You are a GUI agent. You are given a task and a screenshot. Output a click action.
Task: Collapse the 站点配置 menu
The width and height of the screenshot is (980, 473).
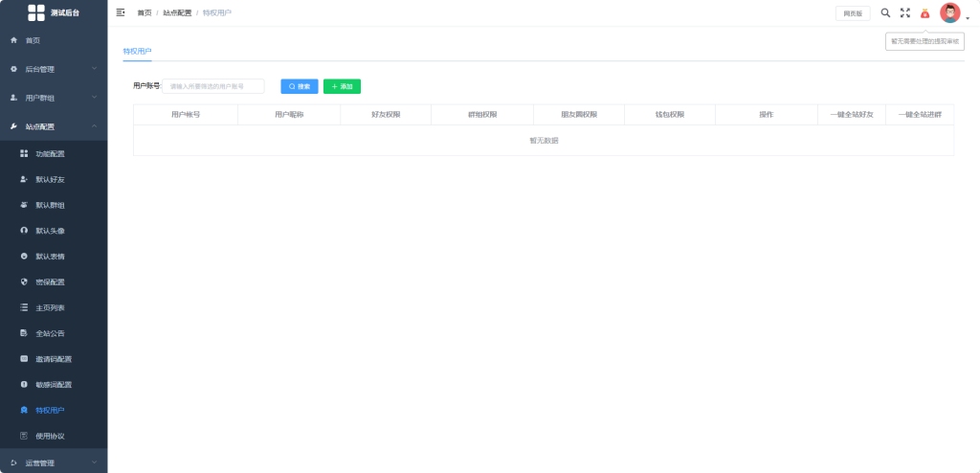click(54, 127)
